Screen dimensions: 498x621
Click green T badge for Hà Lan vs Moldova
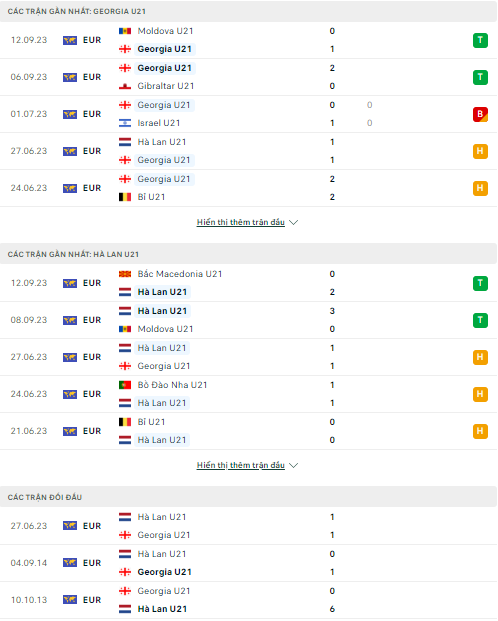point(480,320)
